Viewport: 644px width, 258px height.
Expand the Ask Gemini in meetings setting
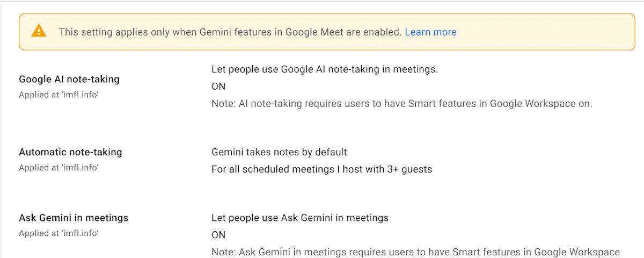coord(74,218)
